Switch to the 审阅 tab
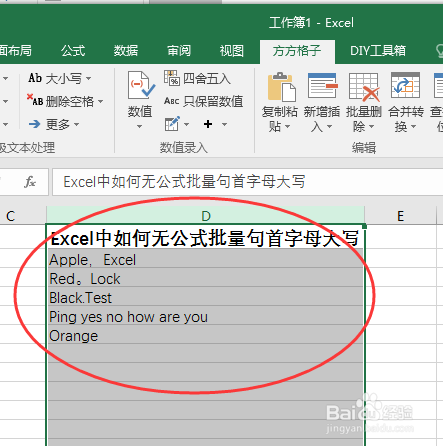This screenshot has height=446, width=443. click(179, 51)
